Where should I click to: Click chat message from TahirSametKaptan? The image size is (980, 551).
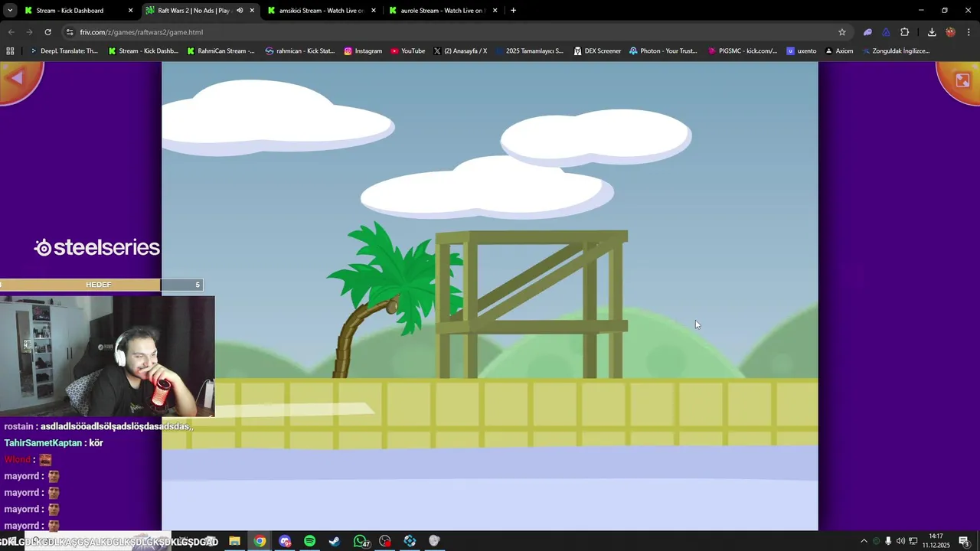[x=54, y=443]
